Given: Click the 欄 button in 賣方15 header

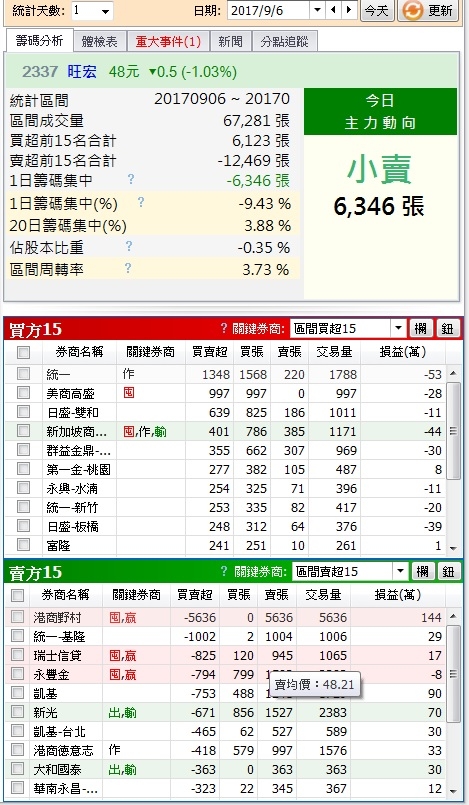Looking at the screenshot, I should point(423,571).
